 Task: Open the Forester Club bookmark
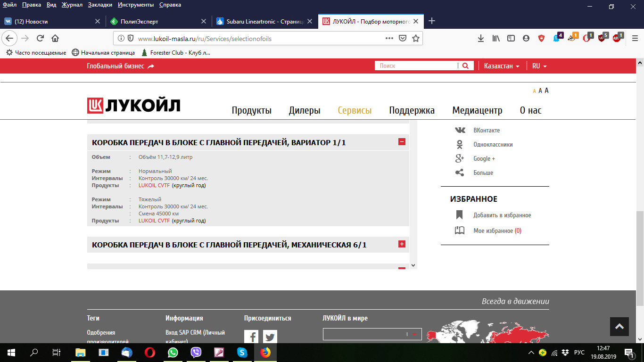click(x=176, y=53)
